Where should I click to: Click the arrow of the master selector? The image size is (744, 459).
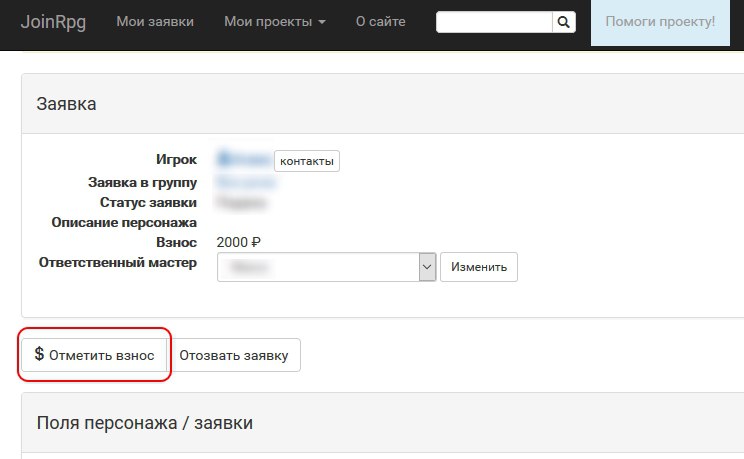427,267
